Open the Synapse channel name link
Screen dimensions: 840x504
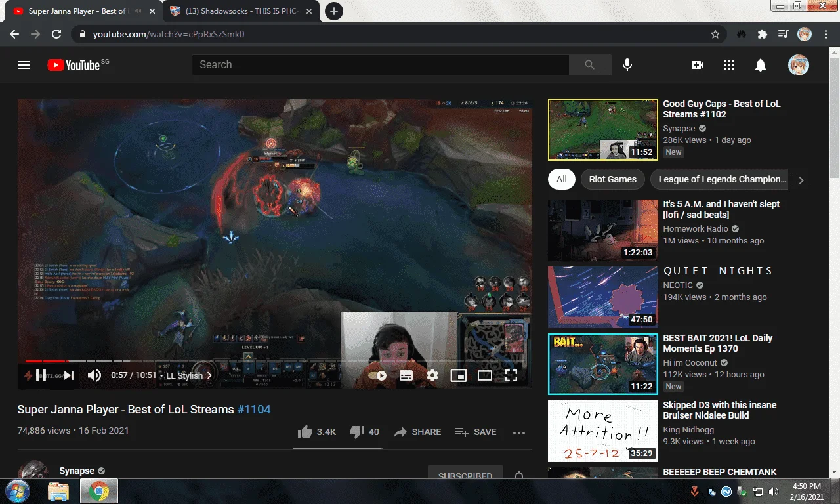pyautogui.click(x=77, y=471)
